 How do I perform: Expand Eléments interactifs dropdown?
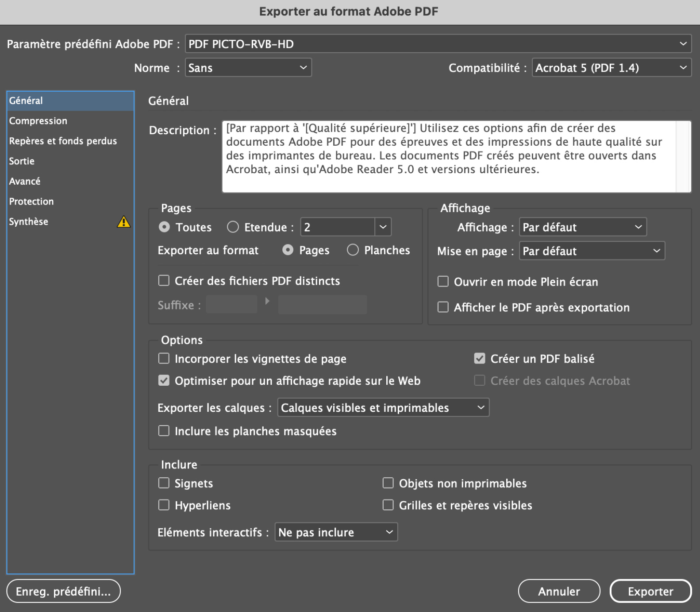[336, 532]
